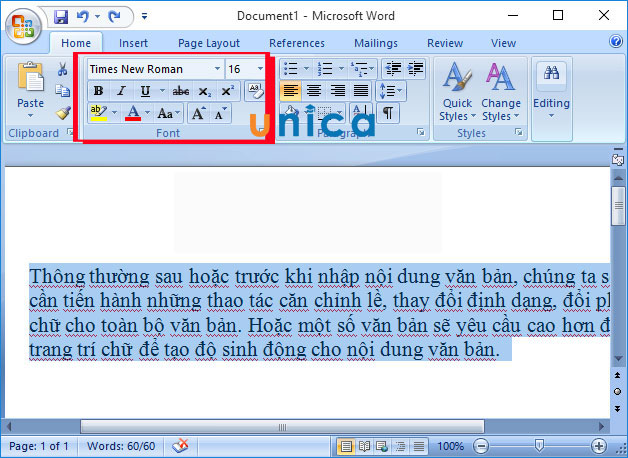Click the Save icon in Quick Access
Image resolution: width=628 pixels, height=458 pixels.
tap(61, 17)
